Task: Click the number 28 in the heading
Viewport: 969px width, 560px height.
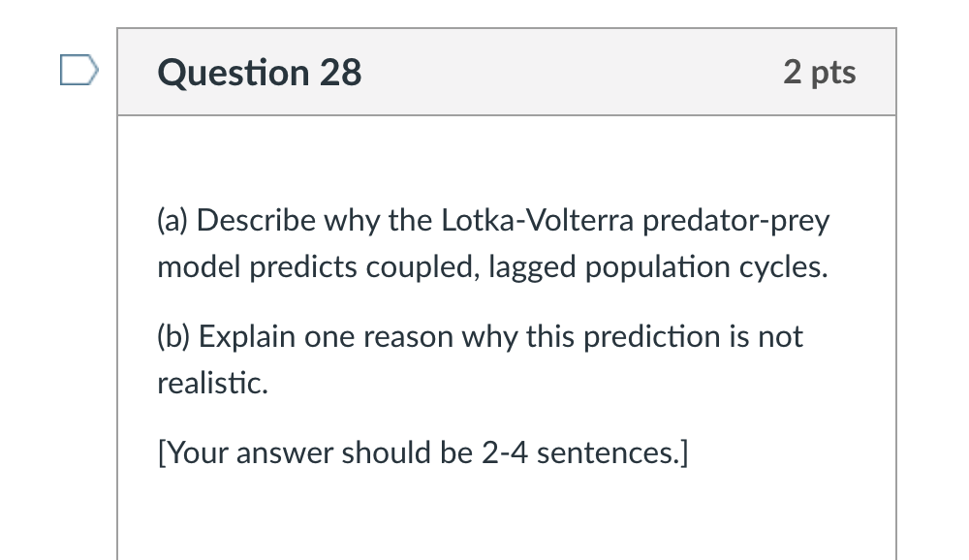Action: pyautogui.click(x=340, y=73)
